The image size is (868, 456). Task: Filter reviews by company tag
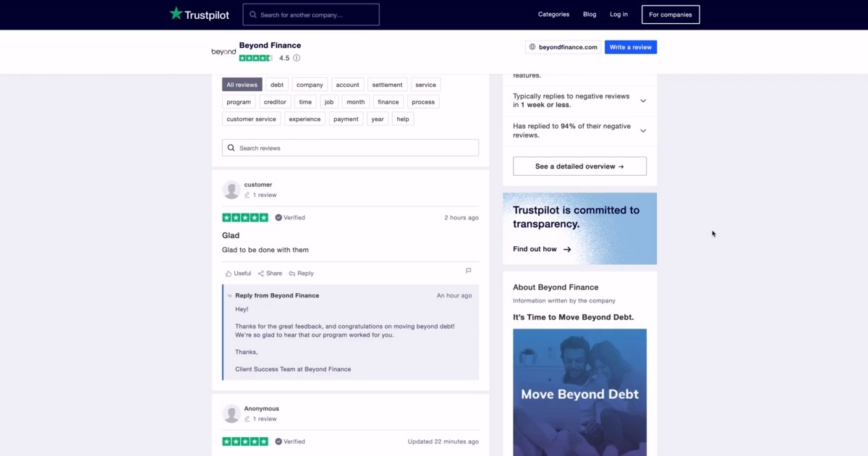pos(310,85)
